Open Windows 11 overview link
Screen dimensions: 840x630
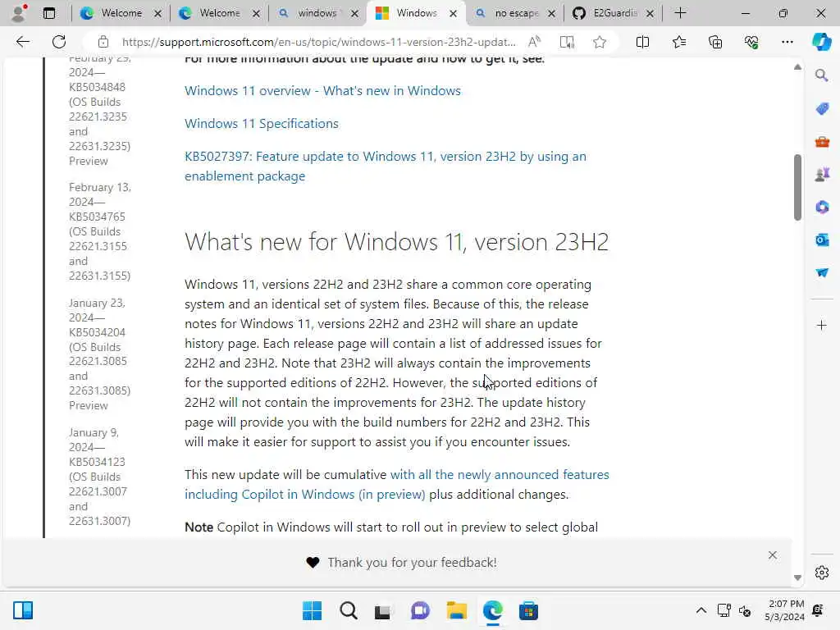(322, 90)
